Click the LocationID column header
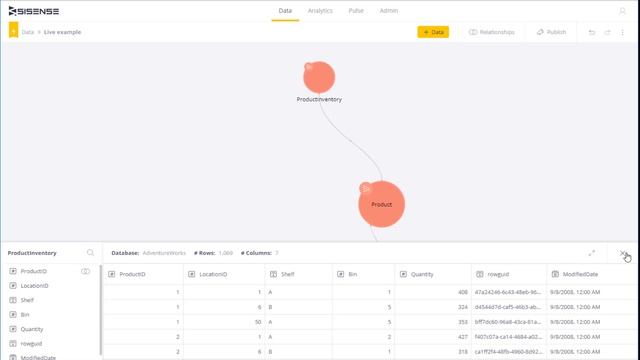 (x=224, y=274)
